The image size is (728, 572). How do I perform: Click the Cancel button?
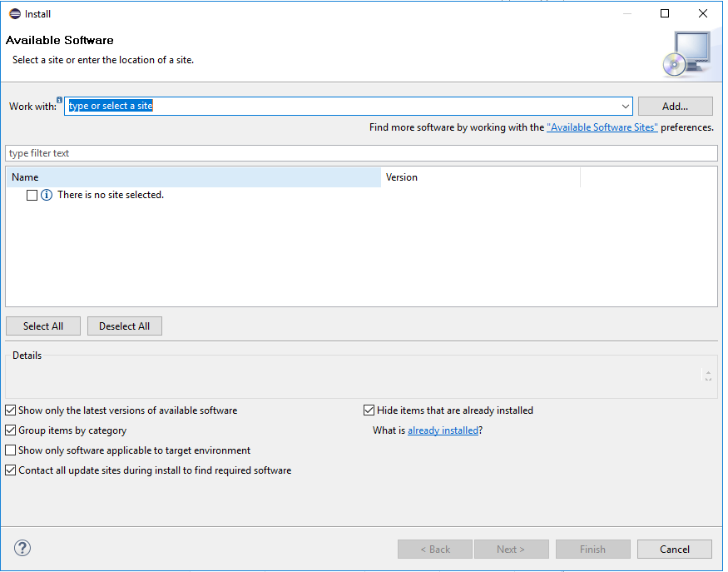pyautogui.click(x=675, y=550)
